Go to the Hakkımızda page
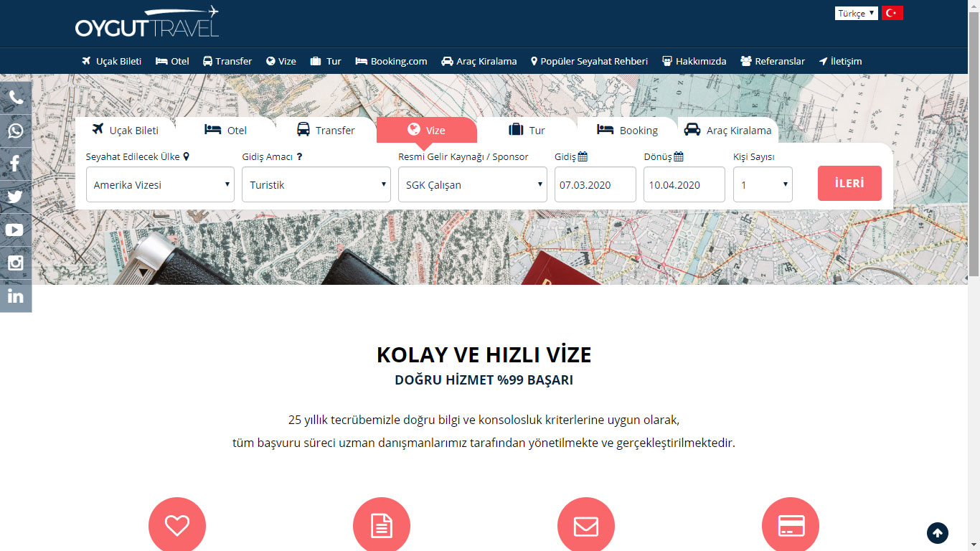The height and width of the screenshot is (551, 980). 694,61
